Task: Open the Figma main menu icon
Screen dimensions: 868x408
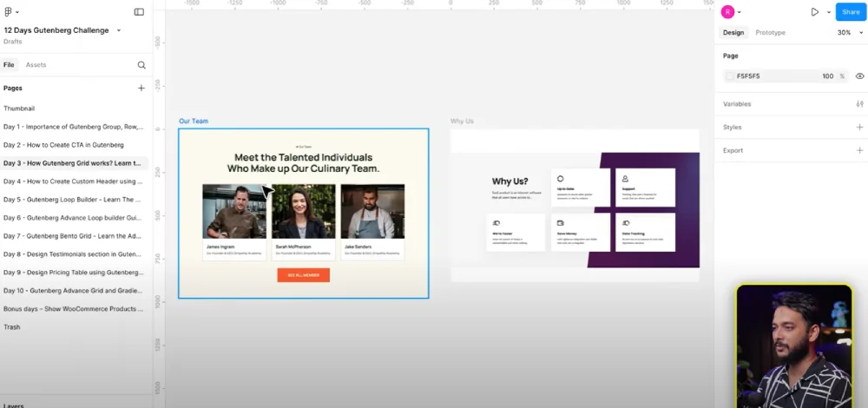Action: point(9,11)
